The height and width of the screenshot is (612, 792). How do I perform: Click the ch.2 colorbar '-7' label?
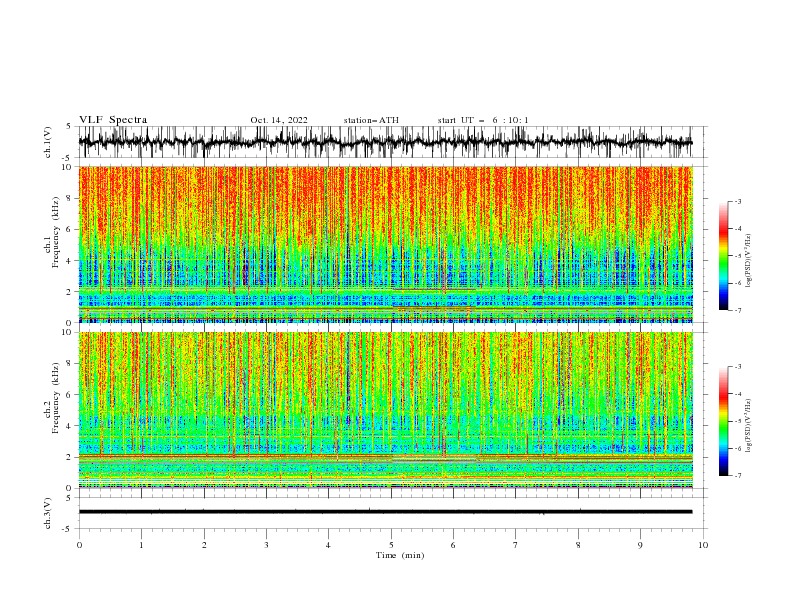point(737,476)
